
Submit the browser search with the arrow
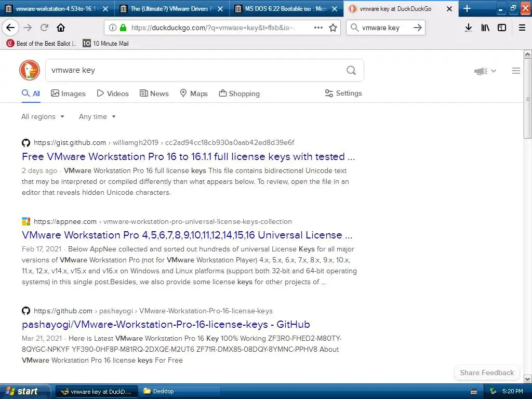tap(418, 28)
